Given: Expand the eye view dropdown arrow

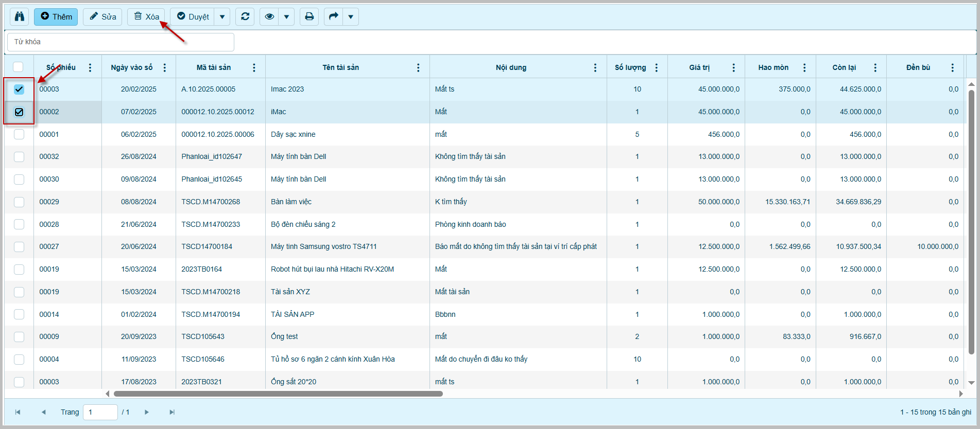Looking at the screenshot, I should click(x=286, y=16).
